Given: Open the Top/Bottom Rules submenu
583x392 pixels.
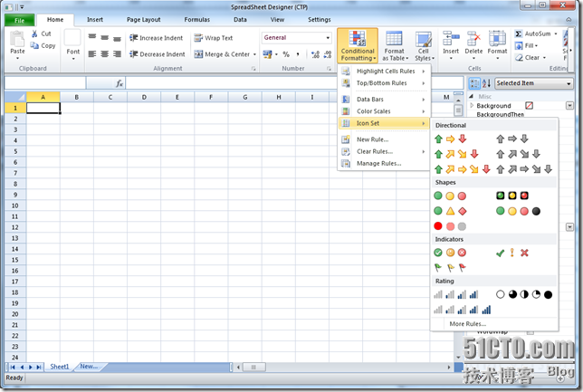Looking at the screenshot, I should coord(384,83).
